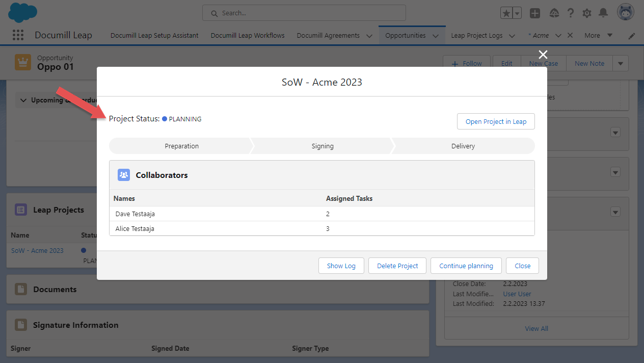Screen dimensions: 644x363
Task: Click the favorites star icon
Action: 506,13
